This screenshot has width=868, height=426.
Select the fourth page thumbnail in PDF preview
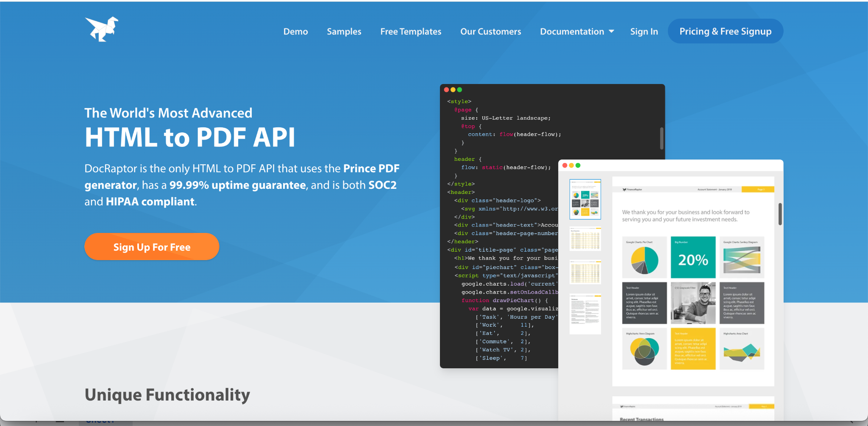585,313
